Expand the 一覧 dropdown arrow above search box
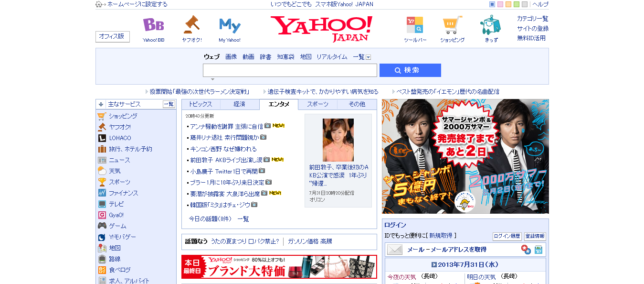The image size is (644, 284). (368, 57)
